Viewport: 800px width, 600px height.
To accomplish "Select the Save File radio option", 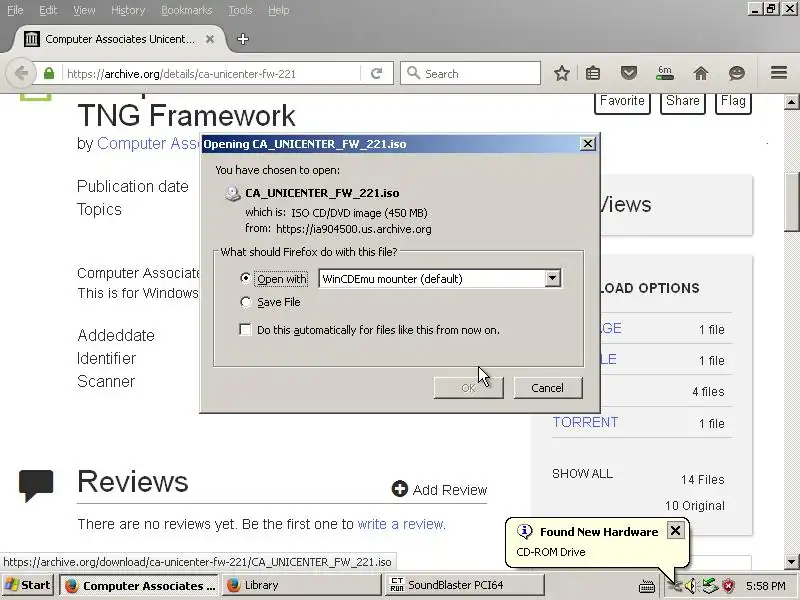I will [x=245, y=302].
